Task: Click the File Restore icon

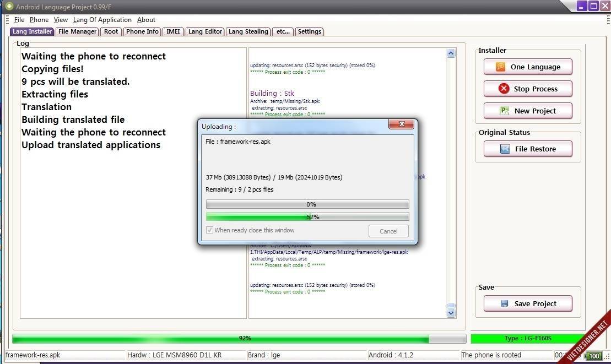Action: (x=505, y=149)
